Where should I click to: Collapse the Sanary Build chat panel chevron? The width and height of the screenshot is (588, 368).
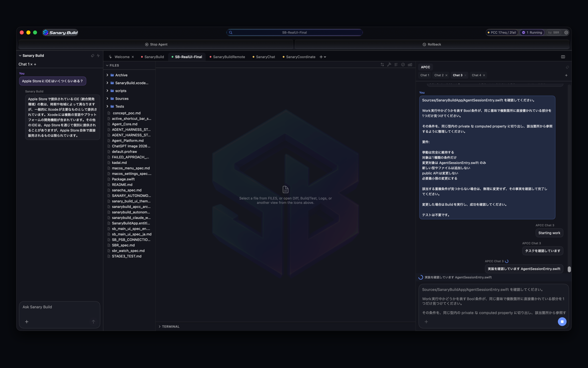click(20, 55)
